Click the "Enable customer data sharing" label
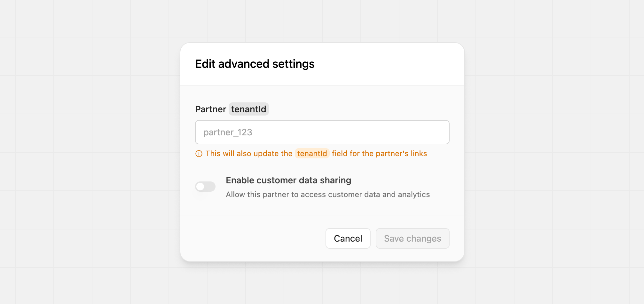Viewport: 644px width, 304px height. pos(288,180)
